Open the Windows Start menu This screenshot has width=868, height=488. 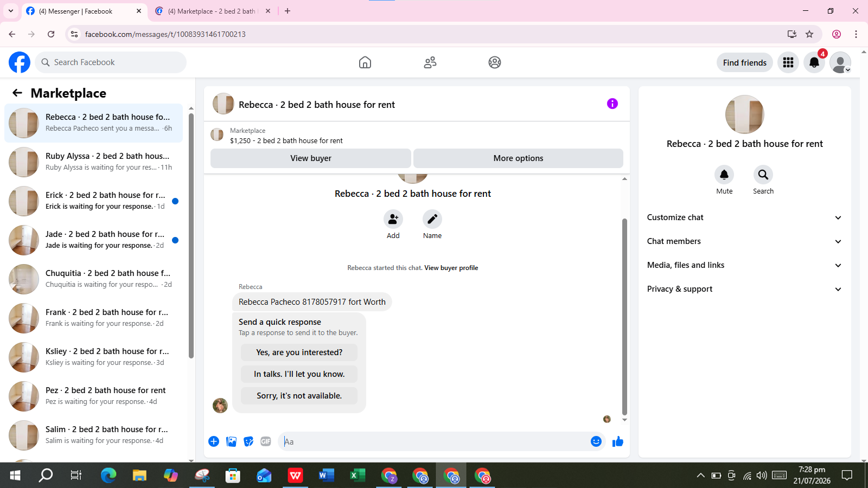[x=15, y=476]
